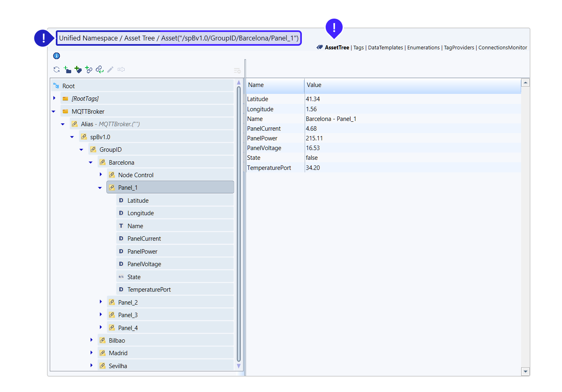
Task: Collapse the MQTTBroker folder
Action: pos(53,112)
